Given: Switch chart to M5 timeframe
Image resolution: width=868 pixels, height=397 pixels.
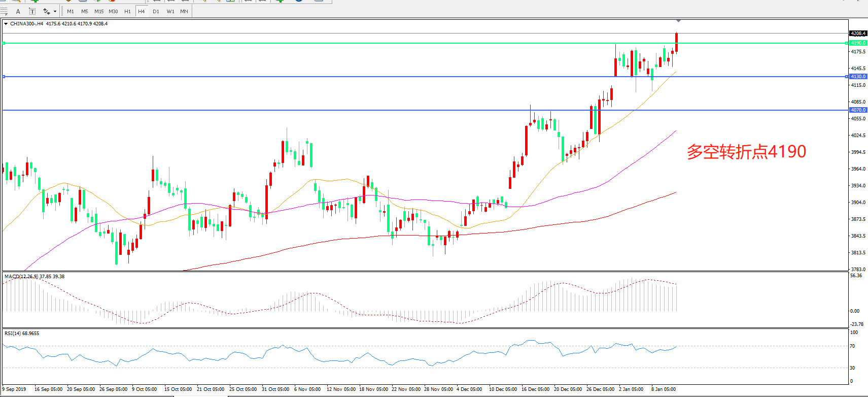Looking at the screenshot, I should click(84, 11).
